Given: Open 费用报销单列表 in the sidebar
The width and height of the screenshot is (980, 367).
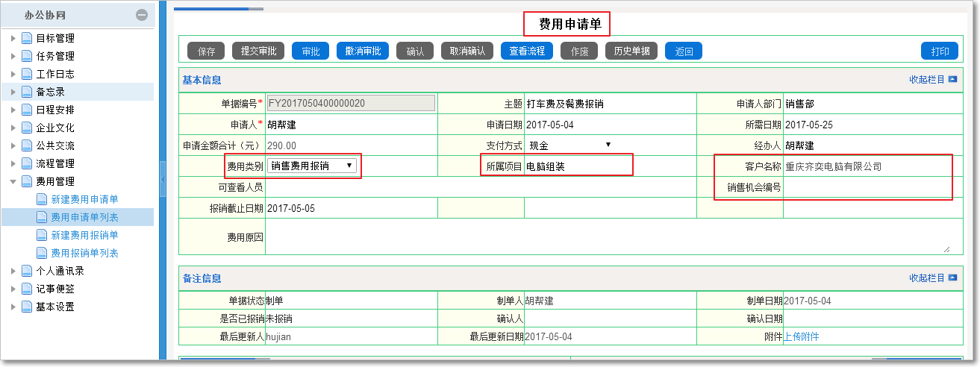Looking at the screenshot, I should [84, 253].
